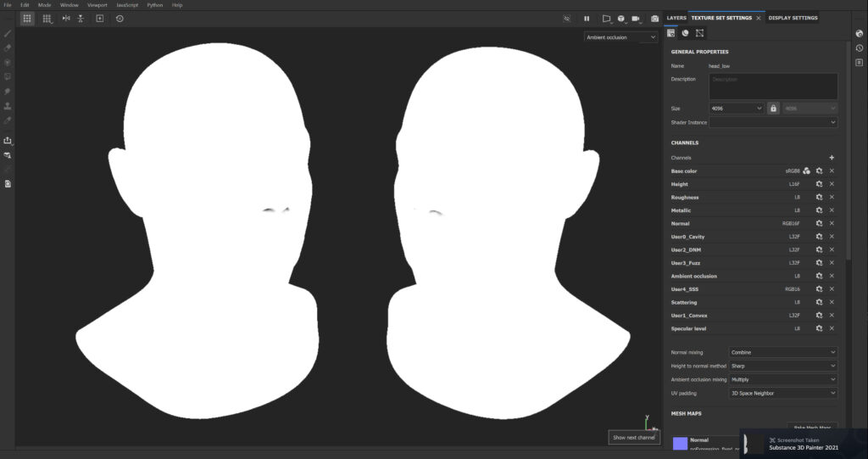Click the settings panel vertical scrollbar
Image resolution: width=868 pixels, height=459 pixels.
[x=847, y=149]
